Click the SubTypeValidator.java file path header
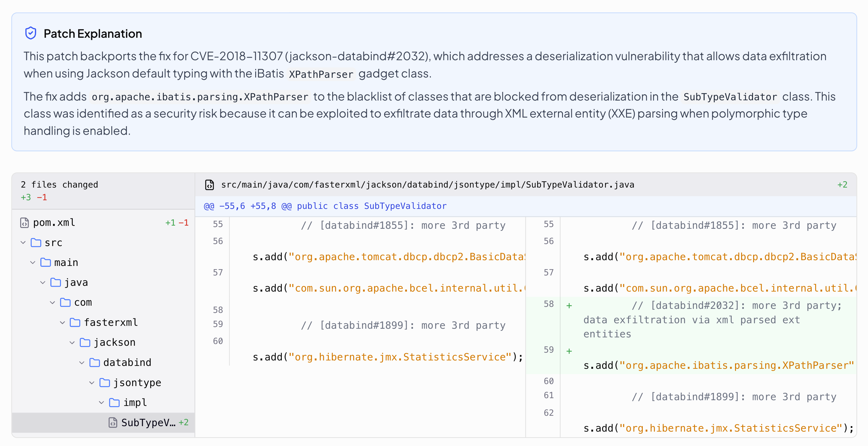Viewport: 868px width, 446px height. 427,185
